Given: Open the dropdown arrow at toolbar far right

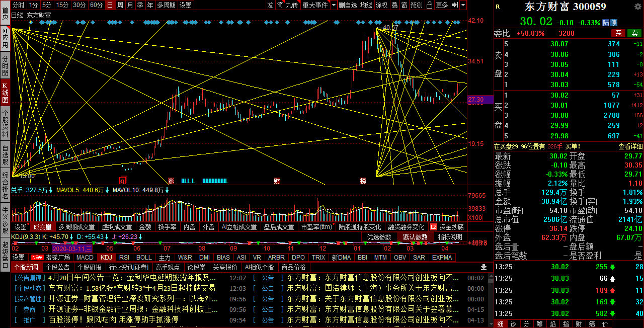Looking at the screenshot, I should [x=462, y=5].
